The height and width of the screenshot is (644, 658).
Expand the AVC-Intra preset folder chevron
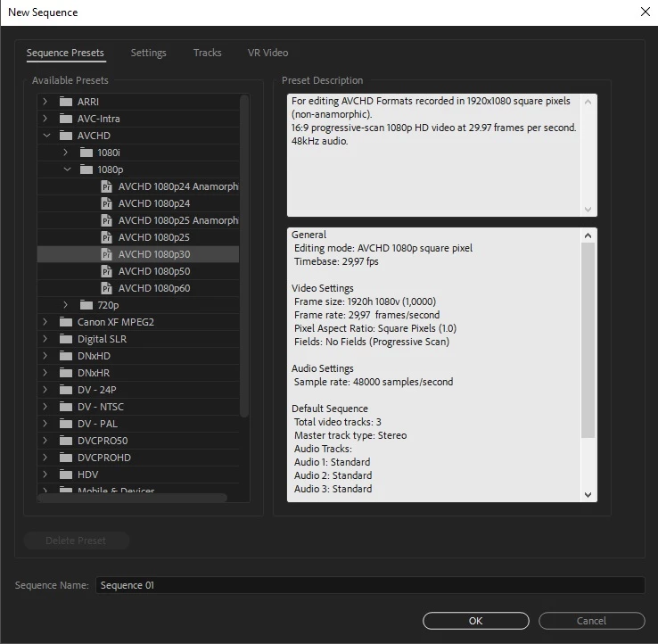coord(45,119)
